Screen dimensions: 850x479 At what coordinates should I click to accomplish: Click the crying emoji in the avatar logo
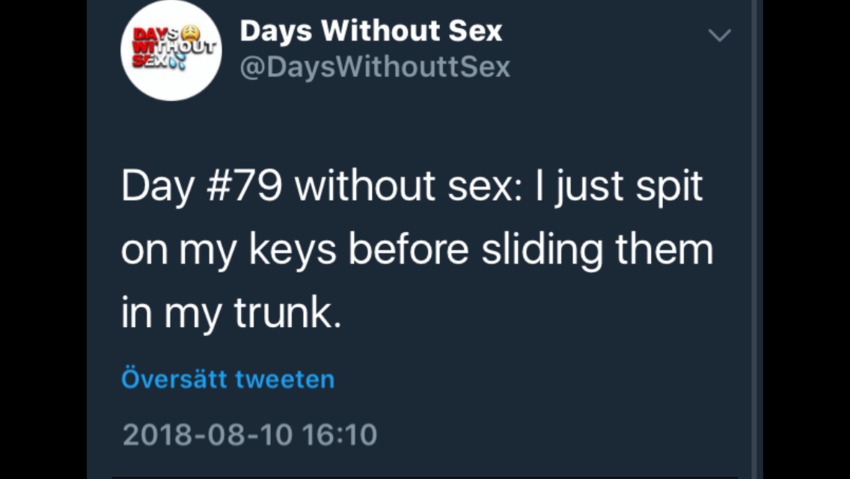coord(191,33)
